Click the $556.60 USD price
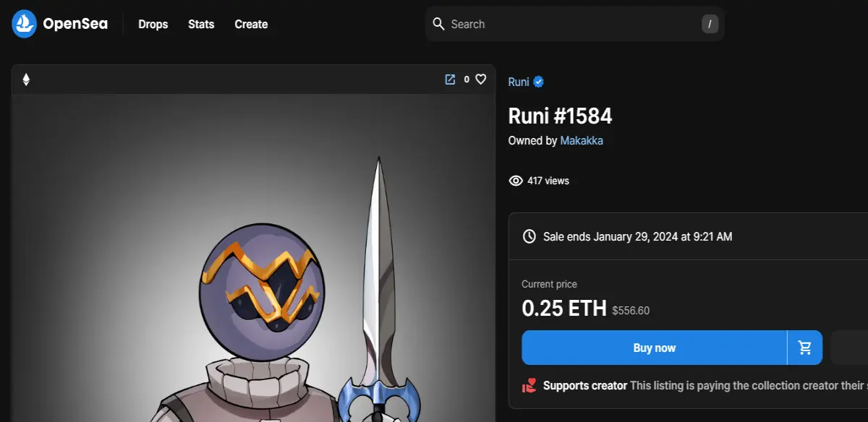Image resolution: width=868 pixels, height=422 pixels. click(x=631, y=311)
